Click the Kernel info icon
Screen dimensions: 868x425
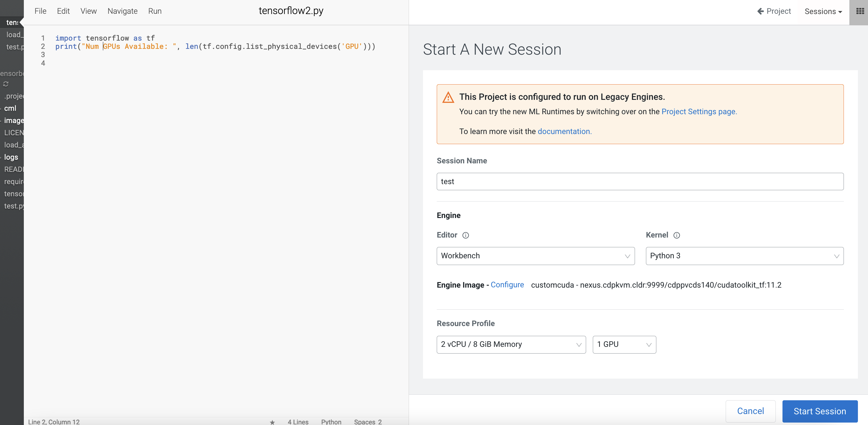click(x=676, y=235)
